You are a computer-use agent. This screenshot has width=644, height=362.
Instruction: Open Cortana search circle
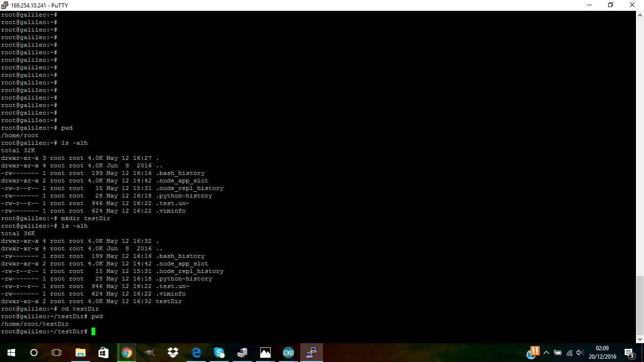(34, 353)
